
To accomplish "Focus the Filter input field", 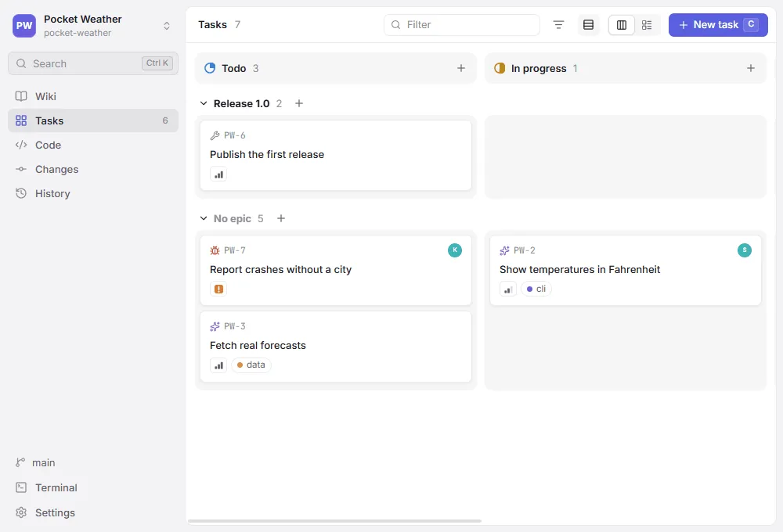I will (461, 25).
